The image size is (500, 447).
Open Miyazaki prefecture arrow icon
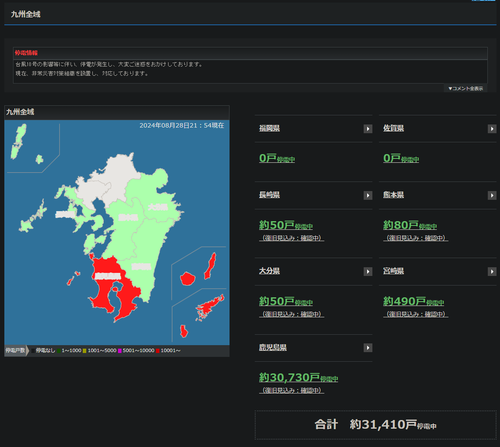click(492, 272)
